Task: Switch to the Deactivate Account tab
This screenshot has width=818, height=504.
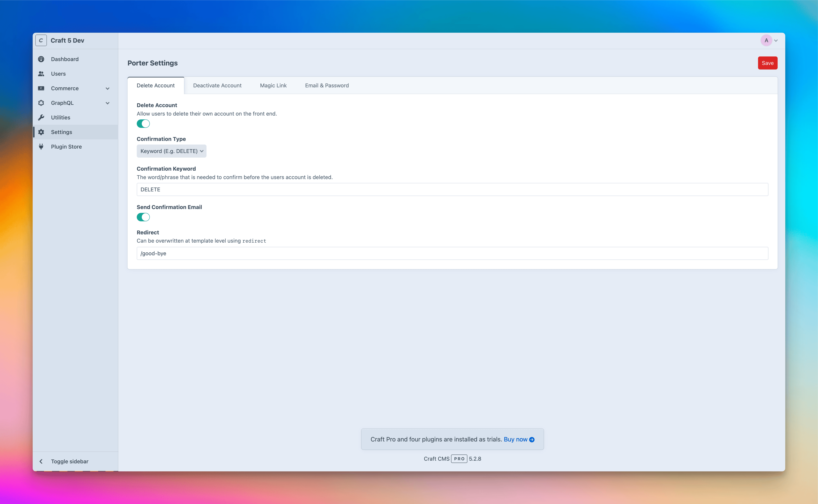Action: (x=217, y=85)
